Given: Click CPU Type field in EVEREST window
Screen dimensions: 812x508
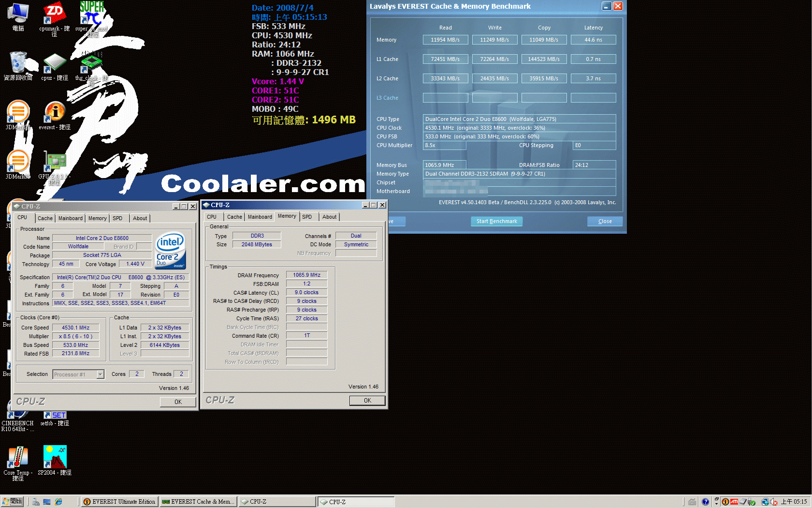Looking at the screenshot, I should pyautogui.click(x=520, y=119).
